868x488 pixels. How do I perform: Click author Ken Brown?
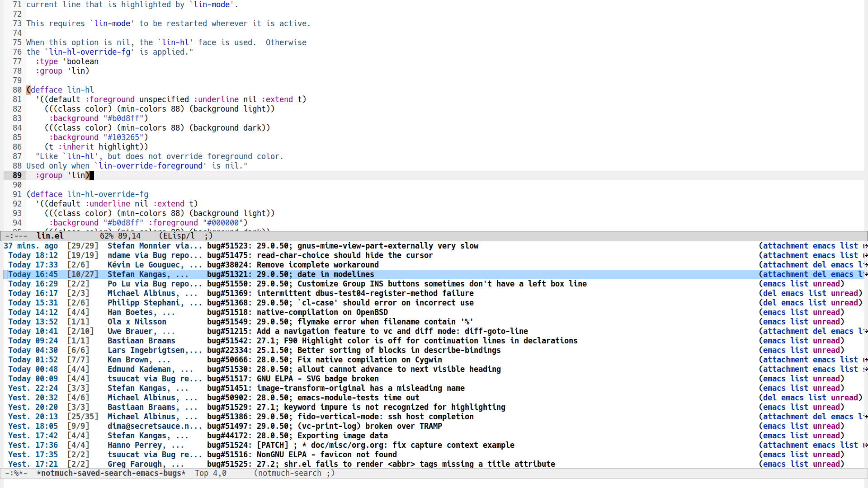[139, 360]
